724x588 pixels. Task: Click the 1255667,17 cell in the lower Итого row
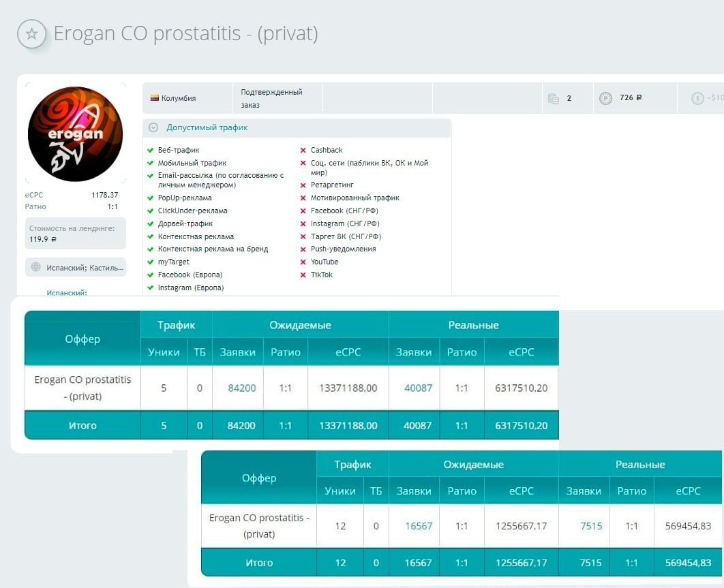522,563
